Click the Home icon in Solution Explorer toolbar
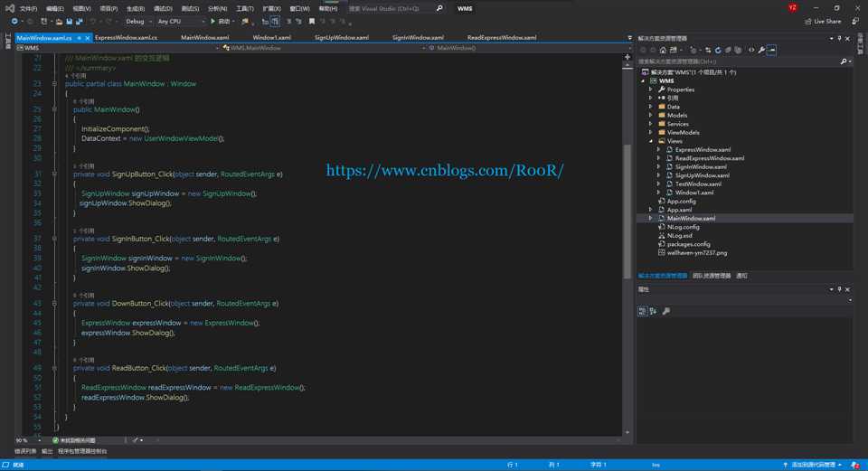 tap(663, 50)
